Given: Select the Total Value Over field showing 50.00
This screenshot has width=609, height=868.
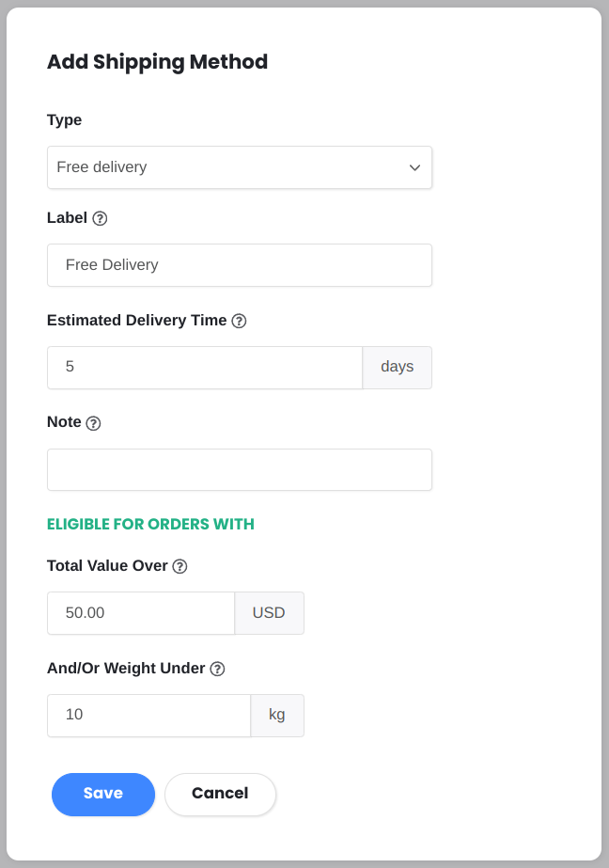Looking at the screenshot, I should (x=141, y=613).
